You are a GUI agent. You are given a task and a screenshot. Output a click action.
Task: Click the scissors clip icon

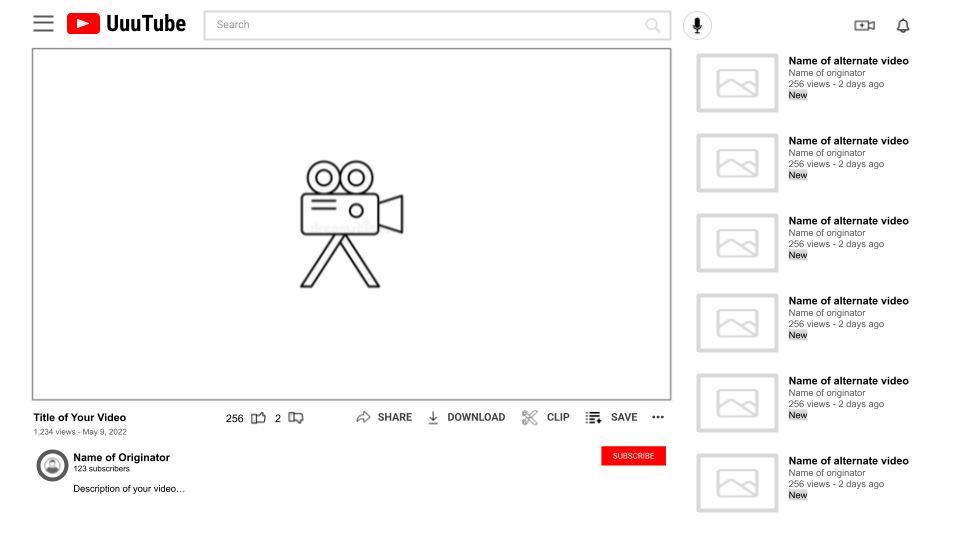pyautogui.click(x=530, y=418)
